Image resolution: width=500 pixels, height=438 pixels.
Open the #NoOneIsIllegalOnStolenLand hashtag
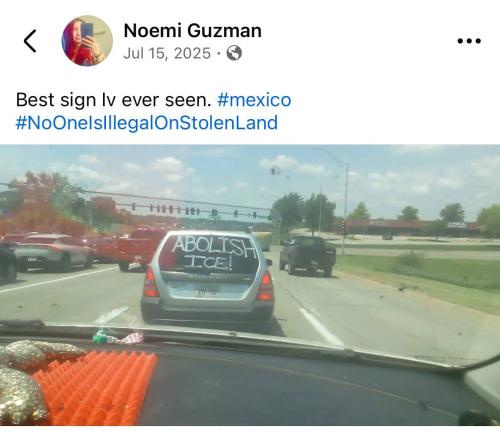pos(147,123)
